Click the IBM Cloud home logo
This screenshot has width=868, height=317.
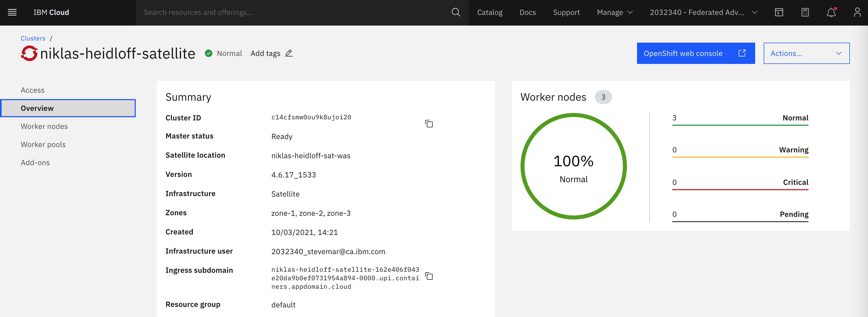click(x=51, y=13)
